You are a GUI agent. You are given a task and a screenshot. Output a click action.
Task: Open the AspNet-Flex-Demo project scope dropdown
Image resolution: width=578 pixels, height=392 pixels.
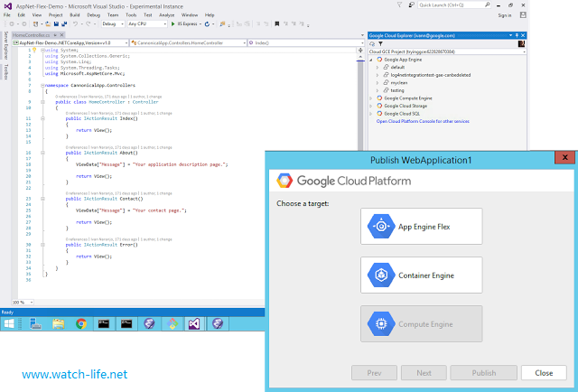(70, 42)
